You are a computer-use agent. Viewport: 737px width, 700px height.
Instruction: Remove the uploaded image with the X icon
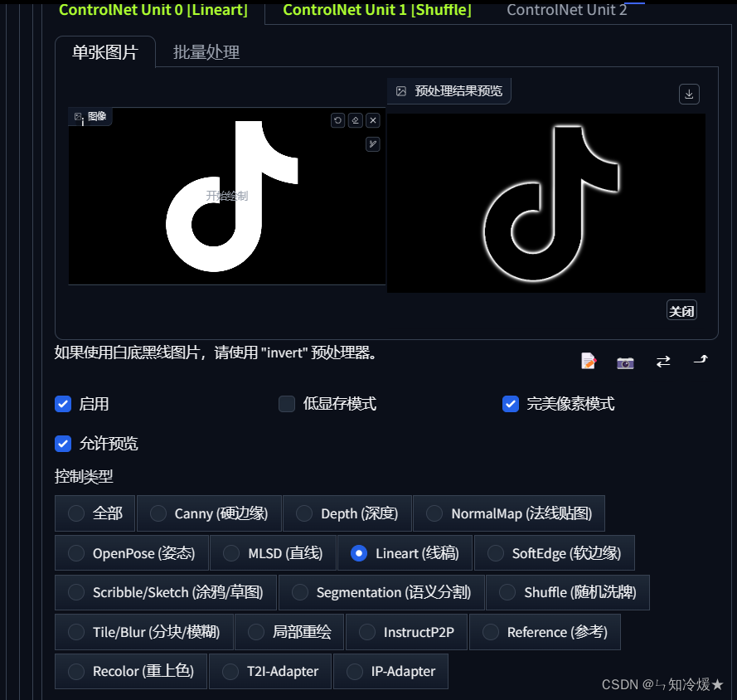pos(373,120)
